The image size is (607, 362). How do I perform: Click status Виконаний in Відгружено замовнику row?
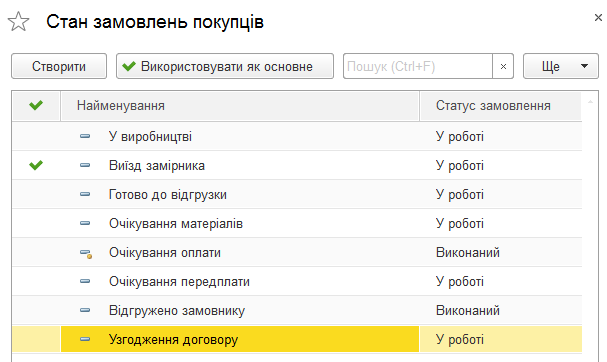click(468, 311)
